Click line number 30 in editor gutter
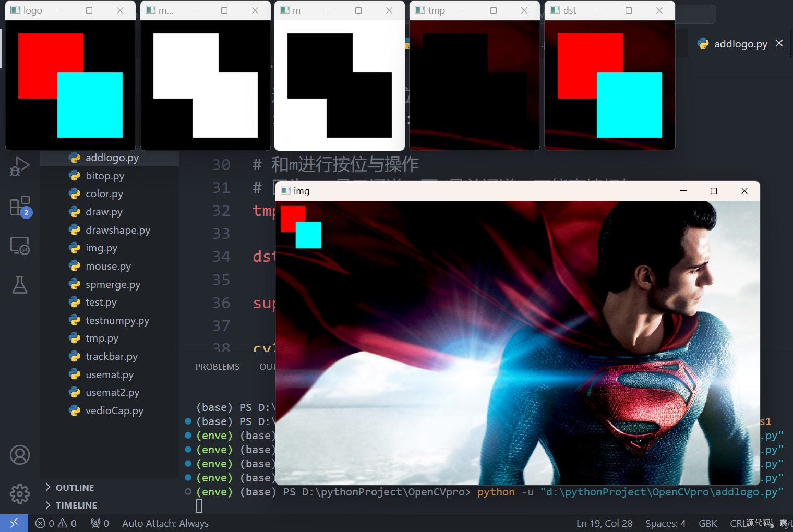 click(x=221, y=165)
